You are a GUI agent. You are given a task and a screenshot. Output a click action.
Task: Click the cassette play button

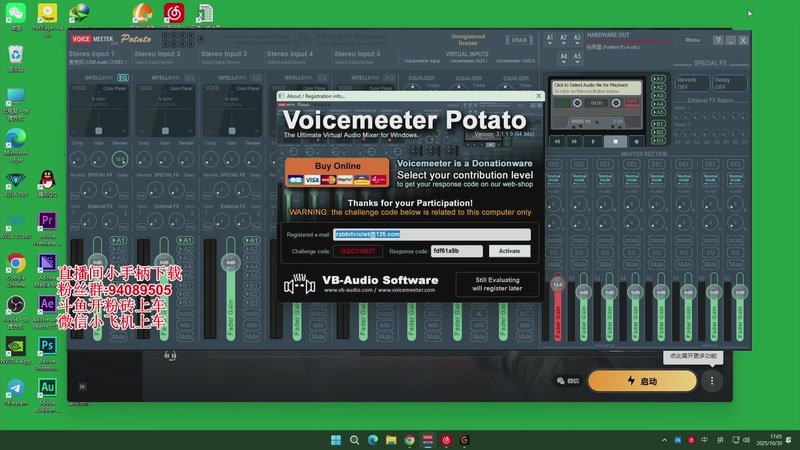click(593, 141)
